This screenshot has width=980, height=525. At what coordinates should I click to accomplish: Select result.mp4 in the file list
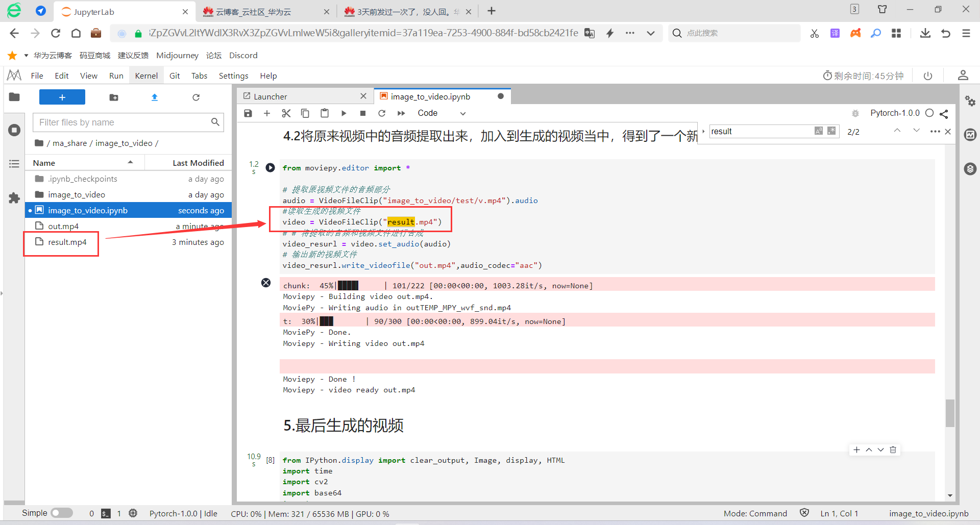[129, 242]
